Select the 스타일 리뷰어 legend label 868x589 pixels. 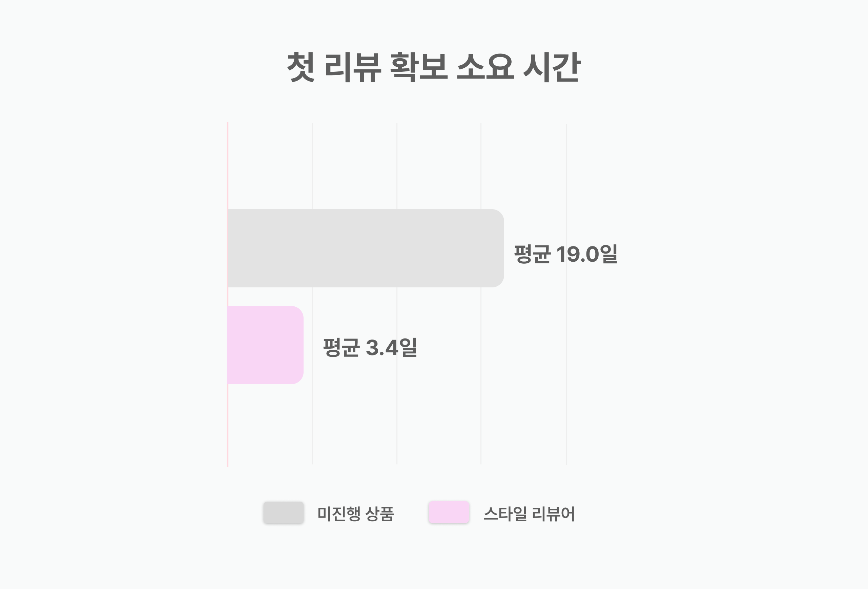coord(529,514)
